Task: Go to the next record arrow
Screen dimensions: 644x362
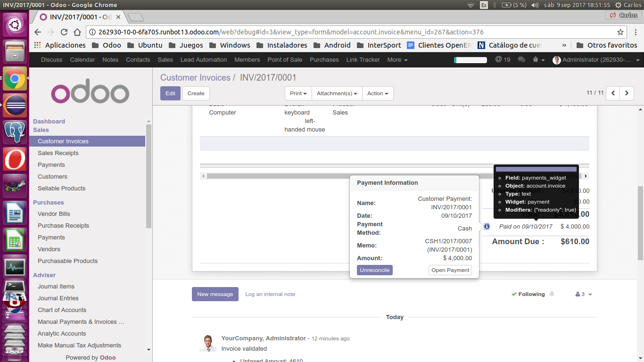Action: tap(627, 93)
